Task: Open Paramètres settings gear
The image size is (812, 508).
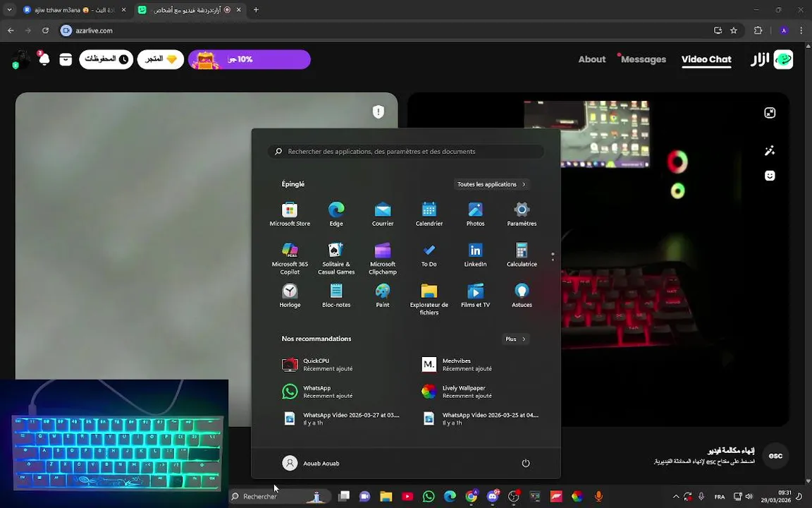Action: (522, 214)
